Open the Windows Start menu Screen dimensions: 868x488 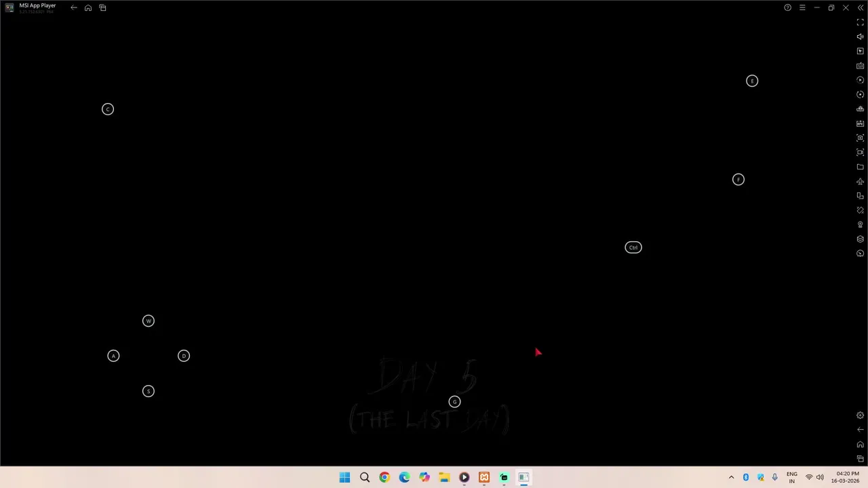(x=344, y=478)
